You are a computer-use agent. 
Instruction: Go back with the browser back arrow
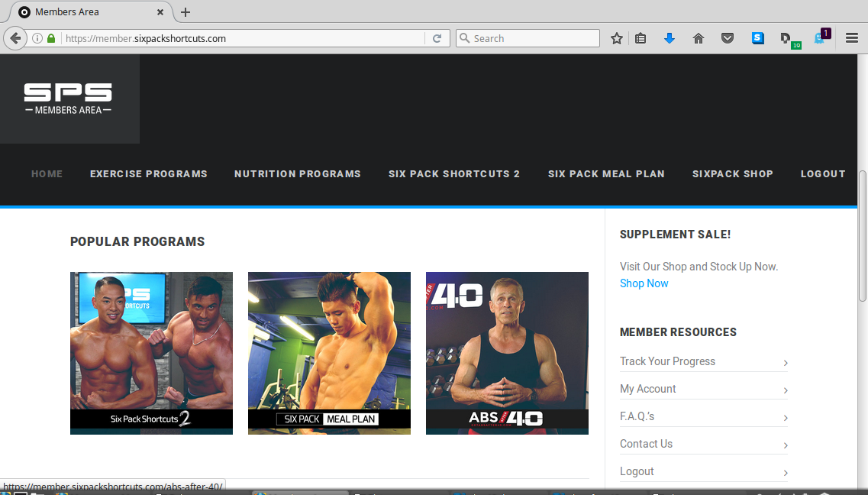click(x=15, y=38)
